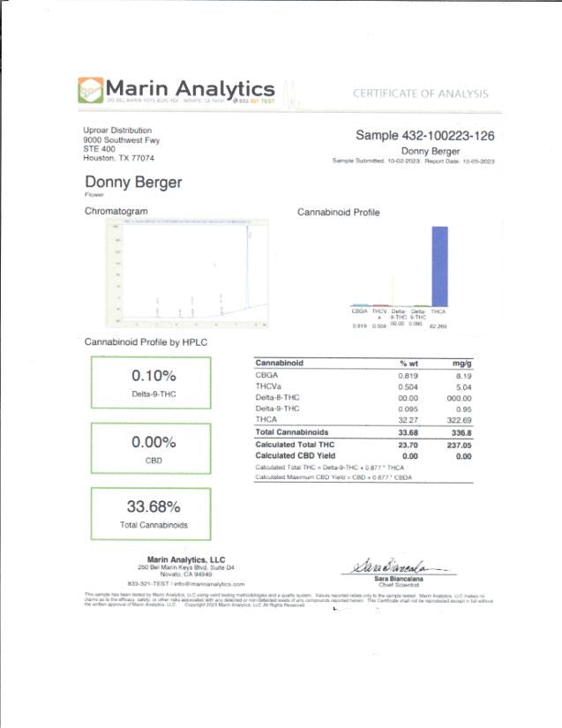Click the "000.00" mg/g value for Delta-8-THC
Viewport: 562px width, 728px height.
tap(459, 398)
